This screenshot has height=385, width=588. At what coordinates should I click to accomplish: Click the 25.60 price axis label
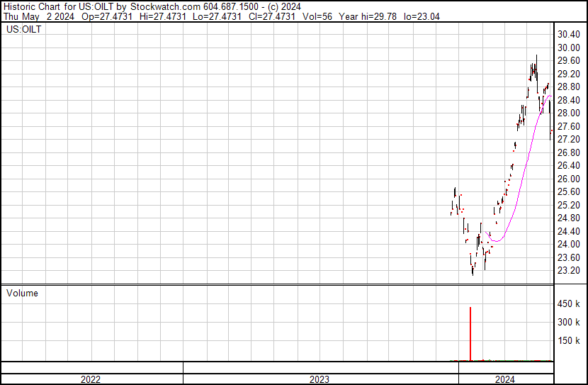(x=569, y=191)
